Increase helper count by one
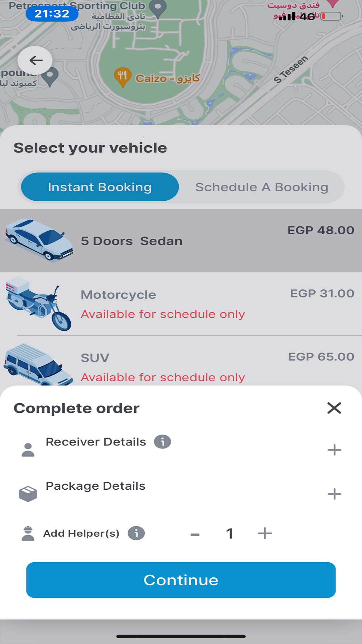This screenshot has height=644, width=362. [x=265, y=534]
